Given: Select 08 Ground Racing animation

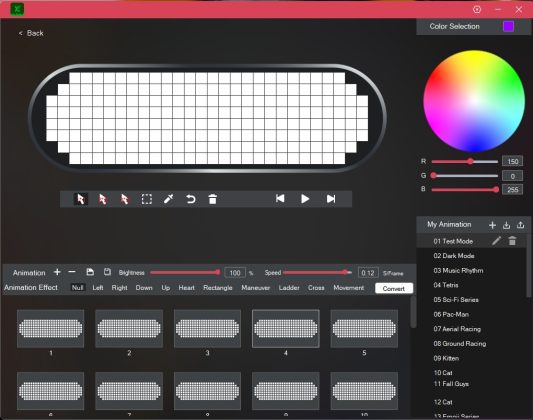Looking at the screenshot, I should (460, 344).
